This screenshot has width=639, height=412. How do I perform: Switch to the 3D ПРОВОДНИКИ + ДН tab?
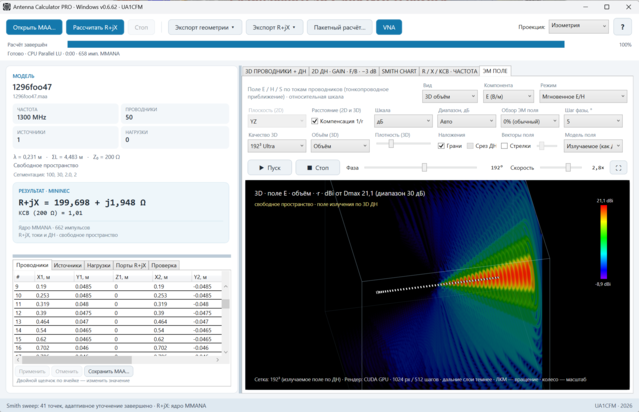point(275,71)
